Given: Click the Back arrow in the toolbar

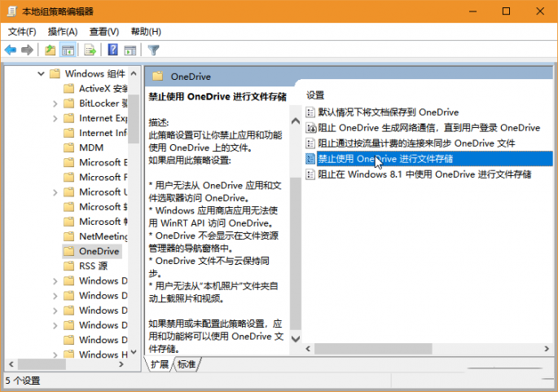Looking at the screenshot, I should tap(11, 51).
